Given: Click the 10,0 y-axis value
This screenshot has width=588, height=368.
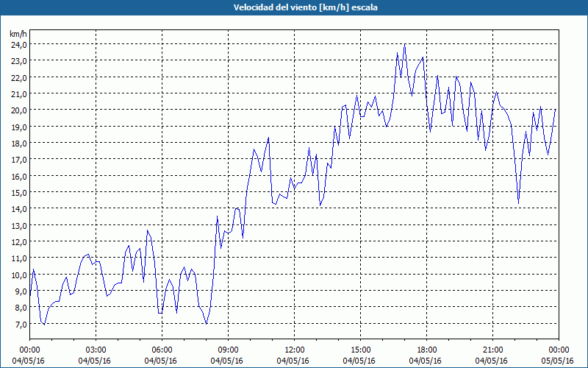Looking at the screenshot, I should point(19,275).
